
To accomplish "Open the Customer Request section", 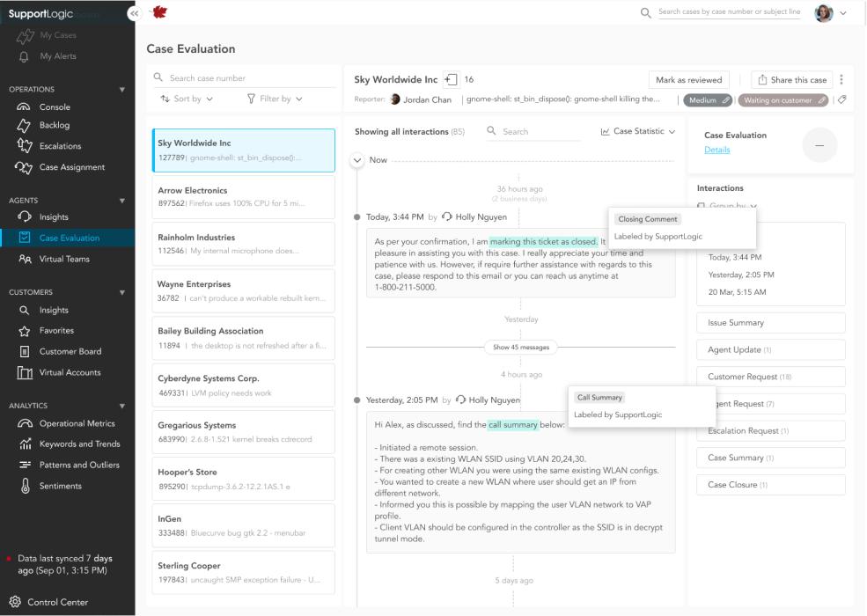I will pyautogui.click(x=771, y=377).
